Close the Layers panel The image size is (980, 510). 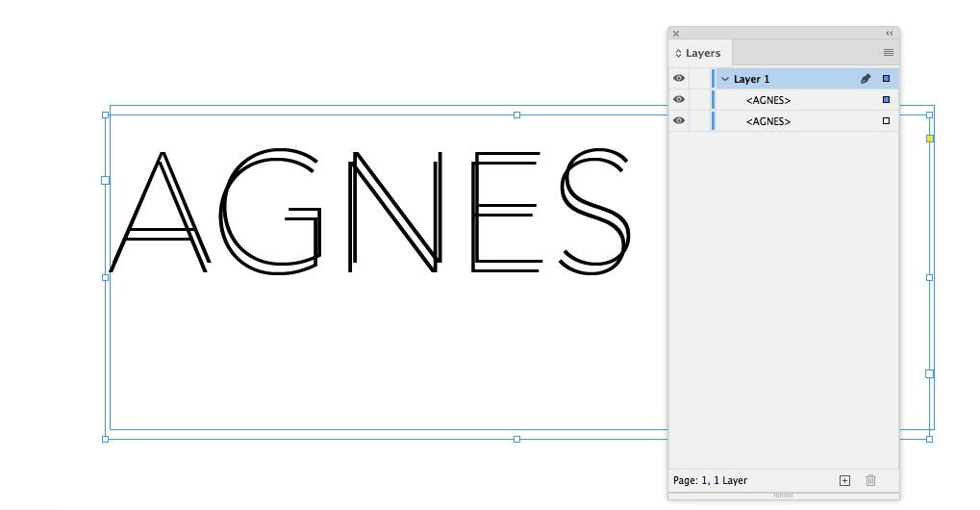point(676,34)
